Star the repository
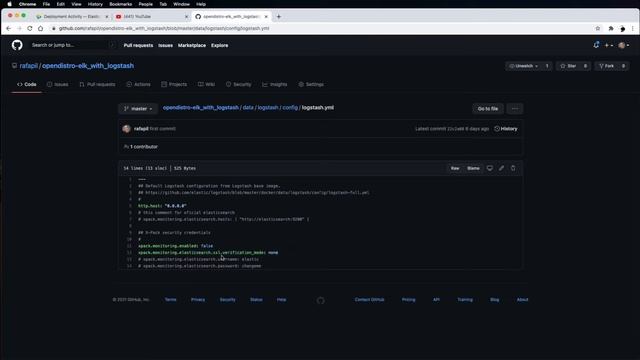The width and height of the screenshot is (640, 360). [x=568, y=66]
